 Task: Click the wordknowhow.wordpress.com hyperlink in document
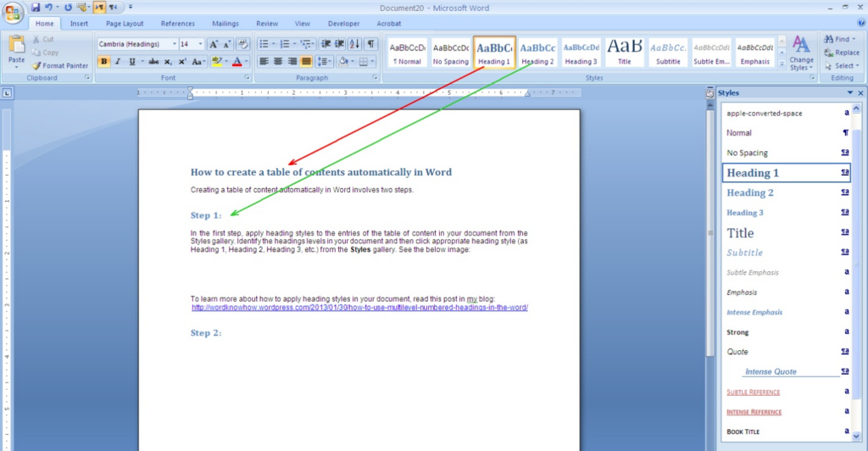tap(359, 308)
